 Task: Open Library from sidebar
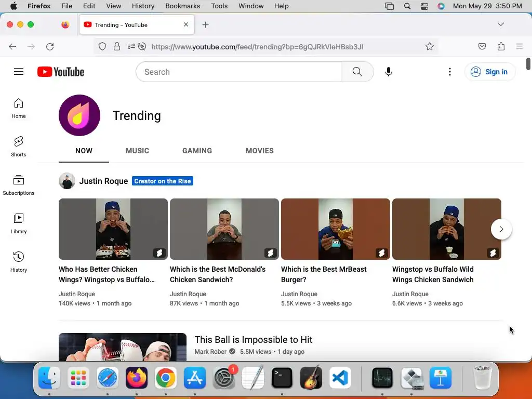[19, 223]
